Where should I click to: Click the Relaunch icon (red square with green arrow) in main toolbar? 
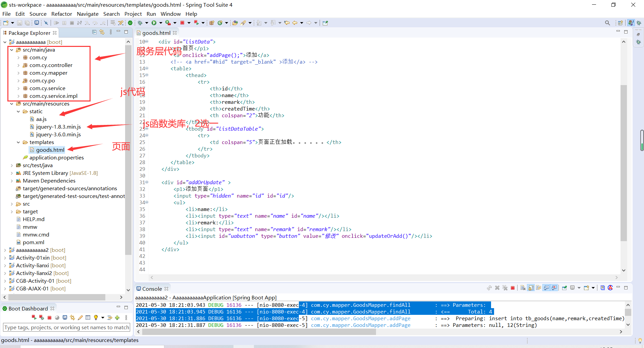click(x=197, y=23)
